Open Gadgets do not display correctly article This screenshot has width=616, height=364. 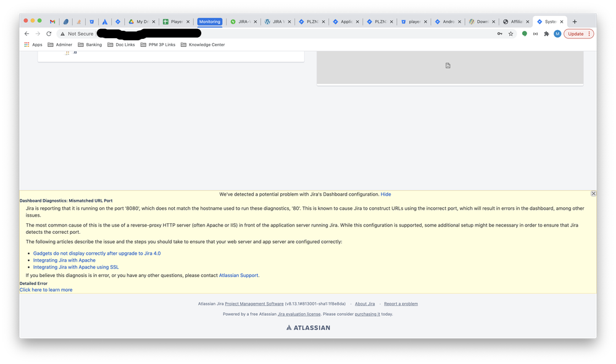(97, 254)
